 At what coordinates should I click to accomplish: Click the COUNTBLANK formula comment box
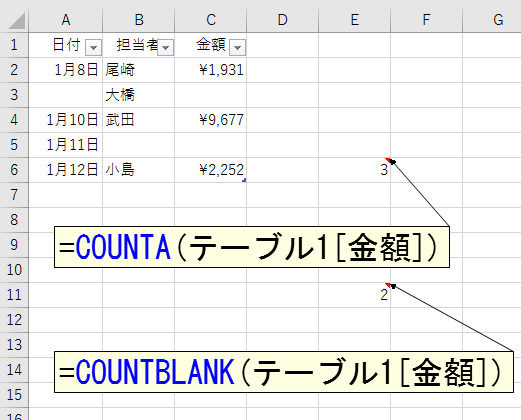pyautogui.click(x=284, y=372)
